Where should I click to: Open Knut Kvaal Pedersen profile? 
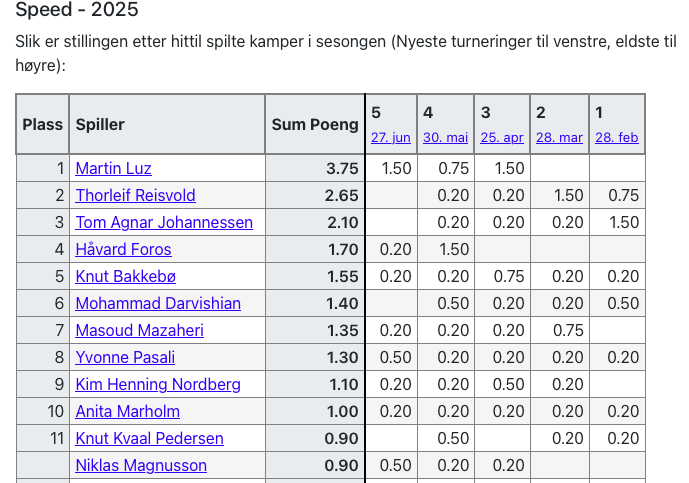pyautogui.click(x=149, y=438)
